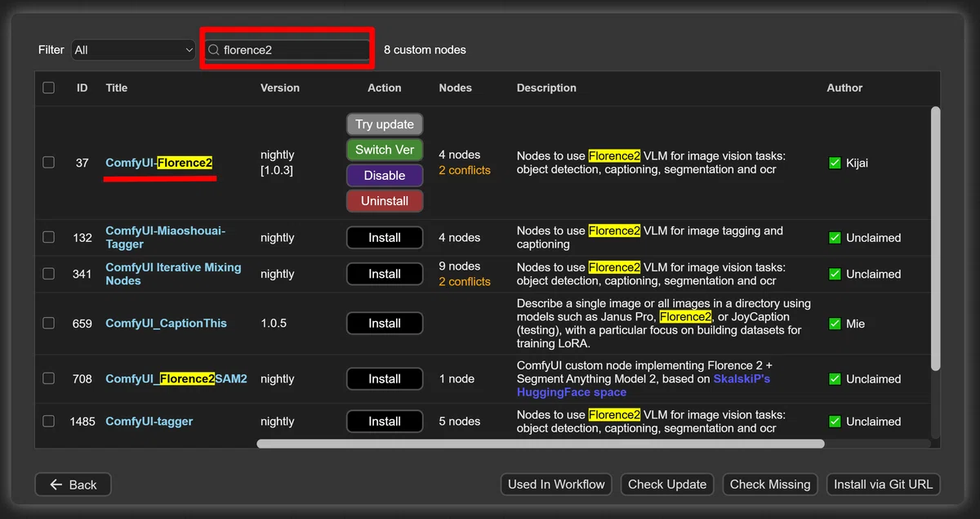This screenshot has width=980, height=519.
Task: Sort by the Title column header
Action: [x=117, y=87]
